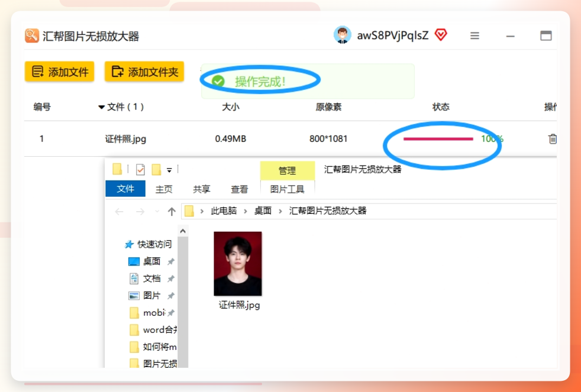Click the app logo icon in title bar
Image resolution: width=581 pixels, height=392 pixels.
(32, 36)
